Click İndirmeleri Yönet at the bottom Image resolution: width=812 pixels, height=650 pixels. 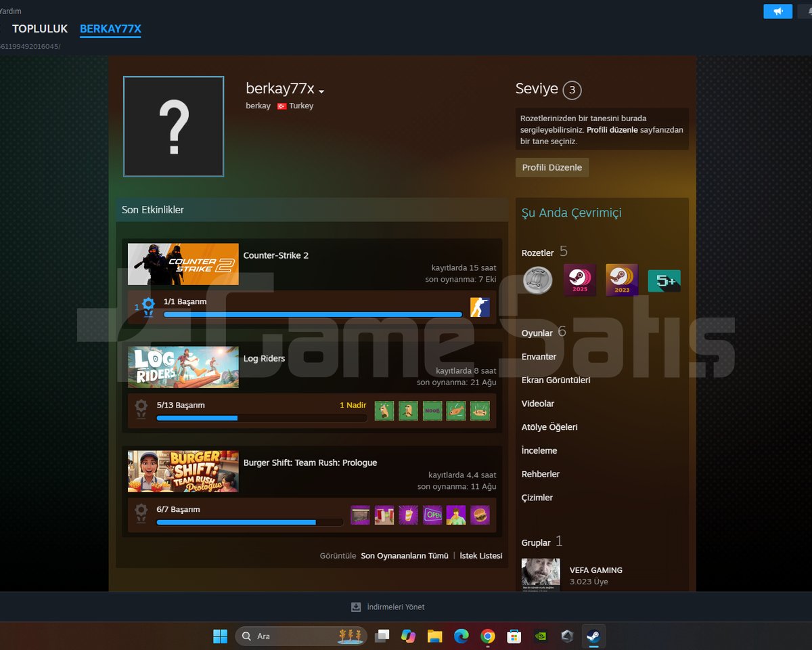(396, 607)
